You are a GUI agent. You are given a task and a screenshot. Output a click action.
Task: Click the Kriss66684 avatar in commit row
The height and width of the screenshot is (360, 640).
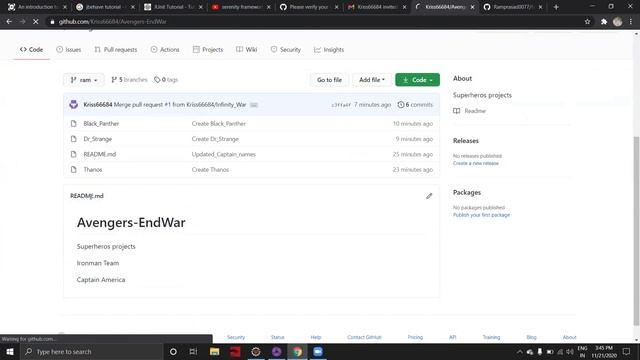click(x=73, y=104)
